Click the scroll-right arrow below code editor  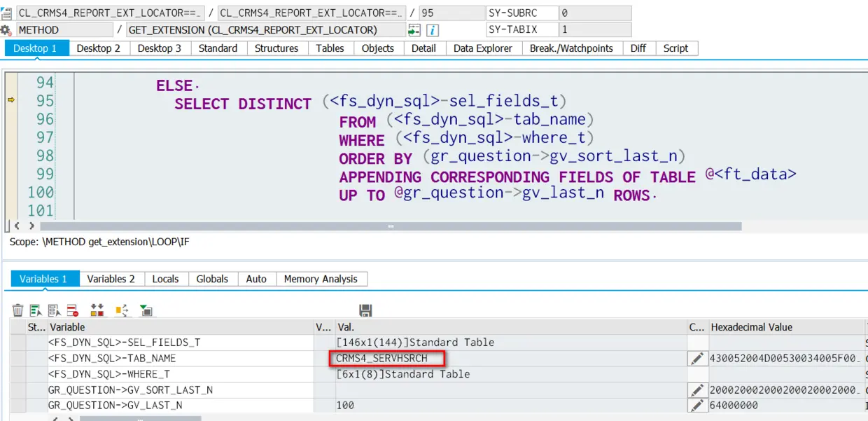pyautogui.click(x=31, y=226)
